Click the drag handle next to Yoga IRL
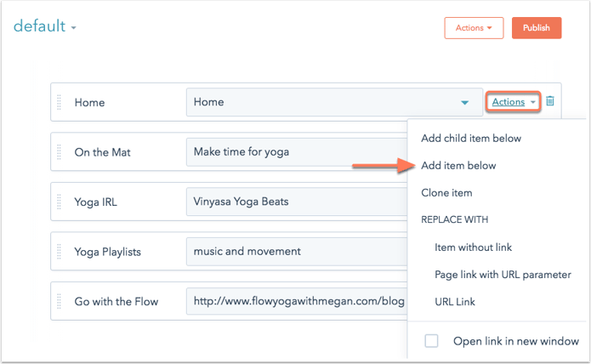This screenshot has height=364, width=591. 59,202
